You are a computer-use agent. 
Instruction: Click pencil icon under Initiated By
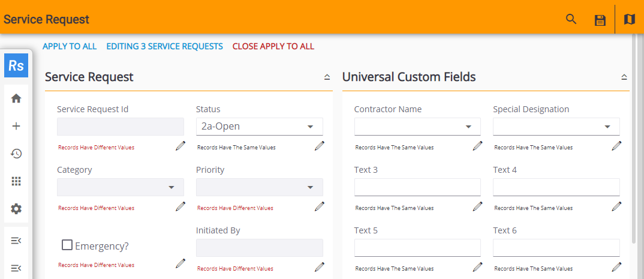coord(320,267)
